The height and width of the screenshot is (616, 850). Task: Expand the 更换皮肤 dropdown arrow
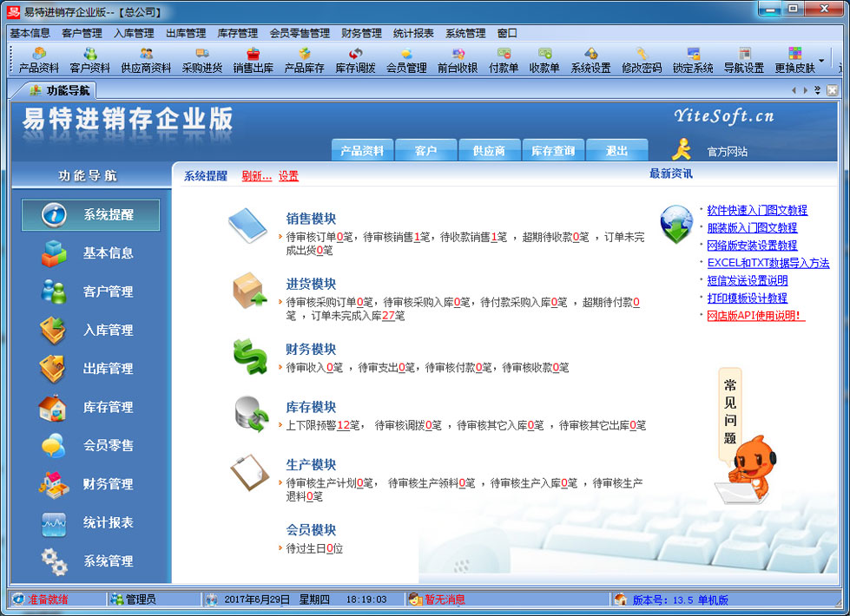[x=820, y=61]
